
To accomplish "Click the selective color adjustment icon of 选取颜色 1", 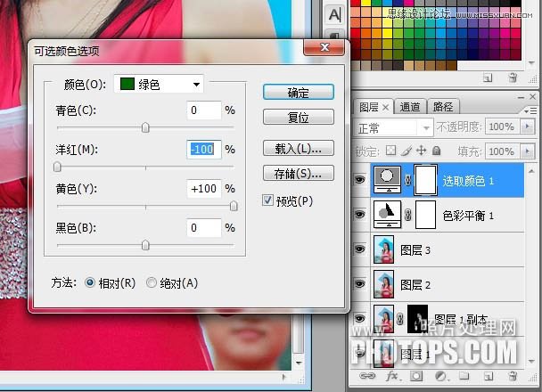I will click(x=387, y=180).
